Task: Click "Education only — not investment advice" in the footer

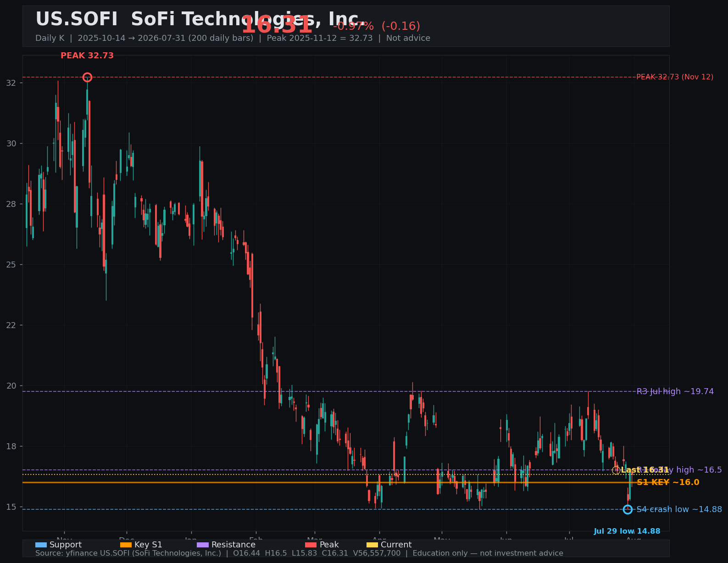Action: 488,553
